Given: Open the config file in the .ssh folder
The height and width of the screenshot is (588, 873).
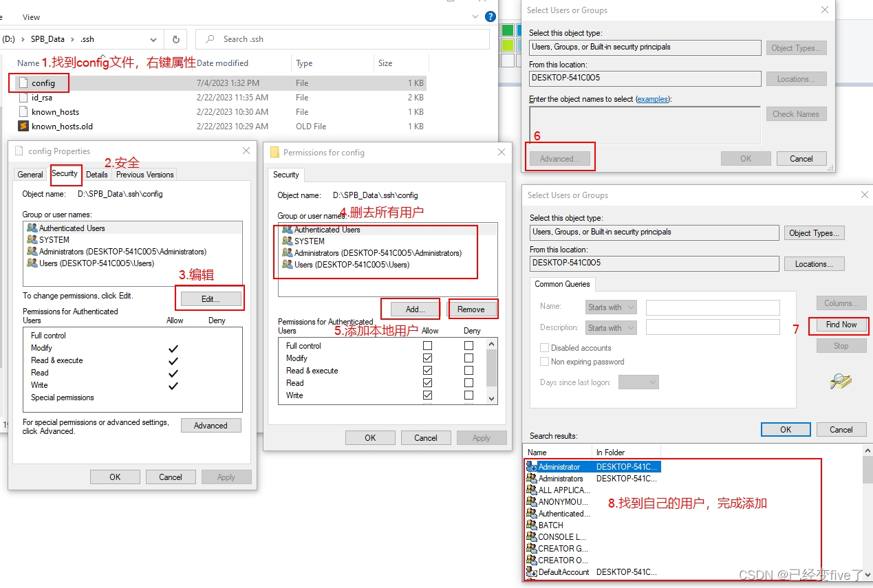Looking at the screenshot, I should (x=45, y=83).
